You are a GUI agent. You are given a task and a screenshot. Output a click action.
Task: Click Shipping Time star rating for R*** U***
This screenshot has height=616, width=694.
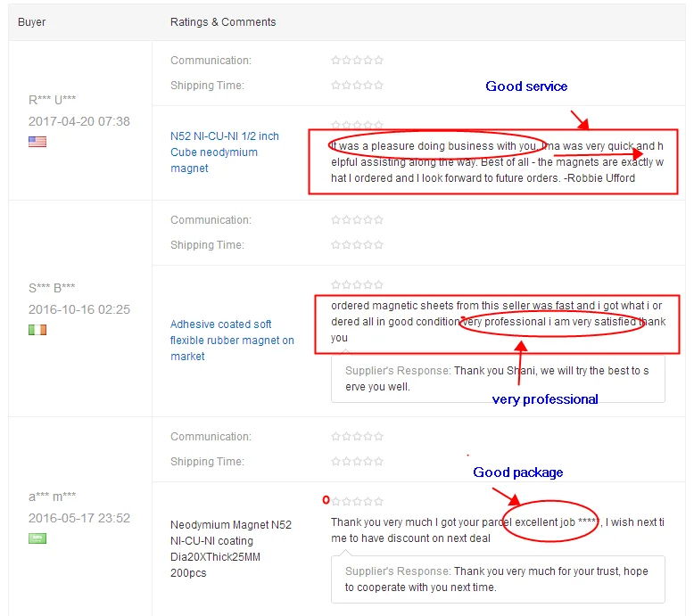point(357,86)
